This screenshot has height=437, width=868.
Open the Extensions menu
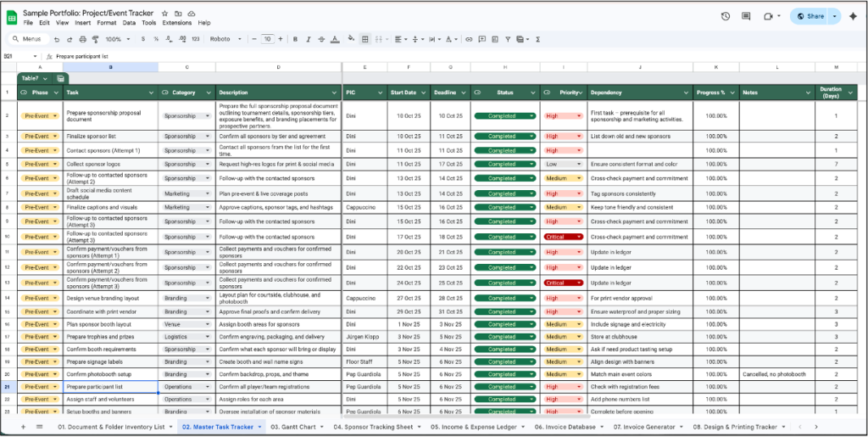pos(177,23)
